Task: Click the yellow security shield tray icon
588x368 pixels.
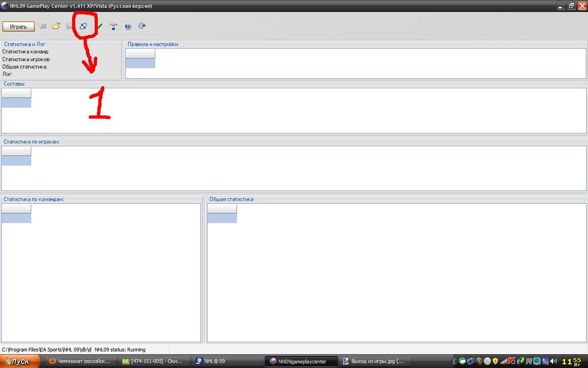Action: pos(495,361)
